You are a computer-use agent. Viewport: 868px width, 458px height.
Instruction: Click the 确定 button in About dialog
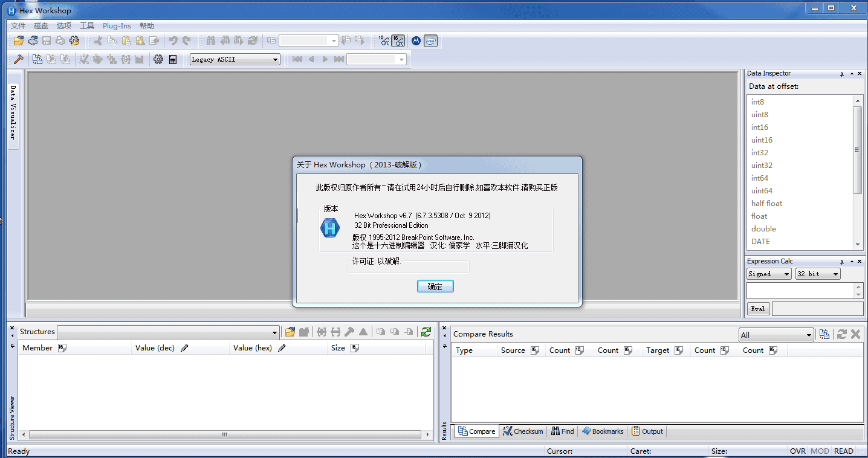click(x=435, y=286)
